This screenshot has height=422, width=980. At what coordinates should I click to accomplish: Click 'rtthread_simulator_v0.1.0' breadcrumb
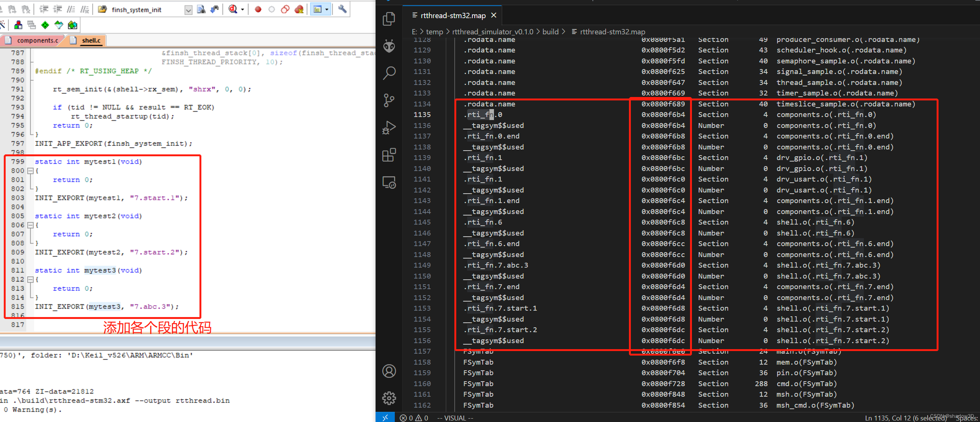[493, 32]
